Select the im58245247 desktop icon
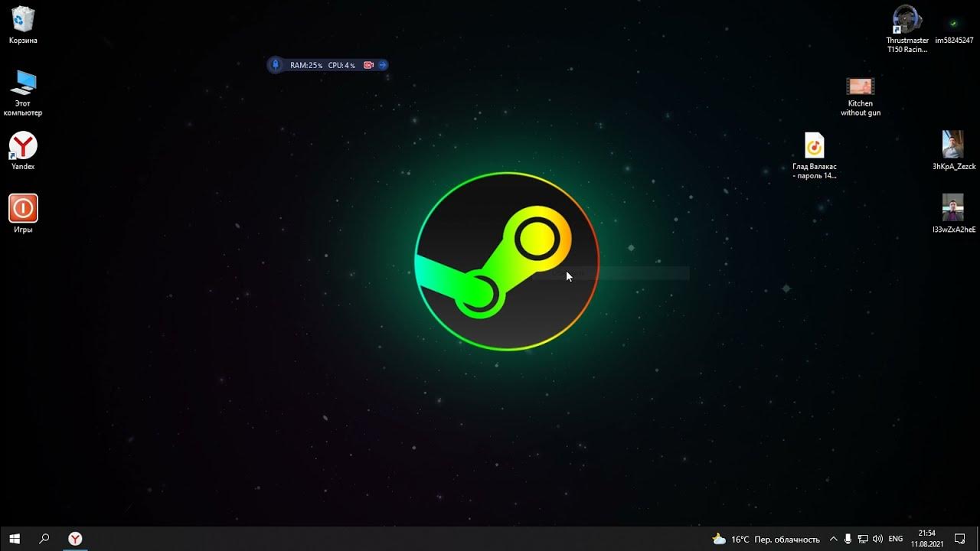The height and width of the screenshot is (551, 980). coord(954,29)
